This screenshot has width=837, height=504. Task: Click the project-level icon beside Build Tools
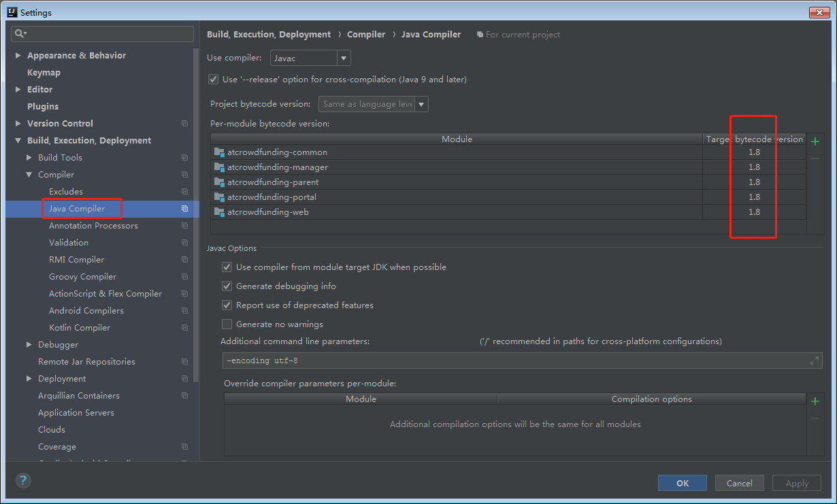point(184,158)
